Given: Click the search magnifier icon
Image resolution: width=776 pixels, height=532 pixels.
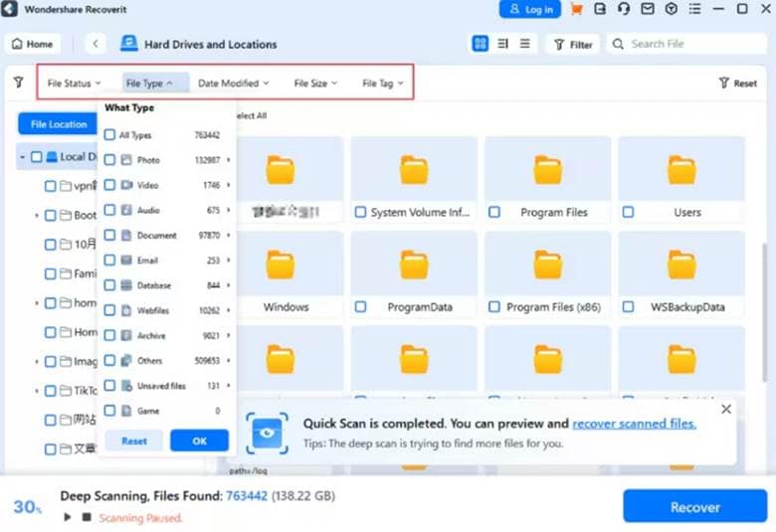Looking at the screenshot, I should tap(618, 44).
